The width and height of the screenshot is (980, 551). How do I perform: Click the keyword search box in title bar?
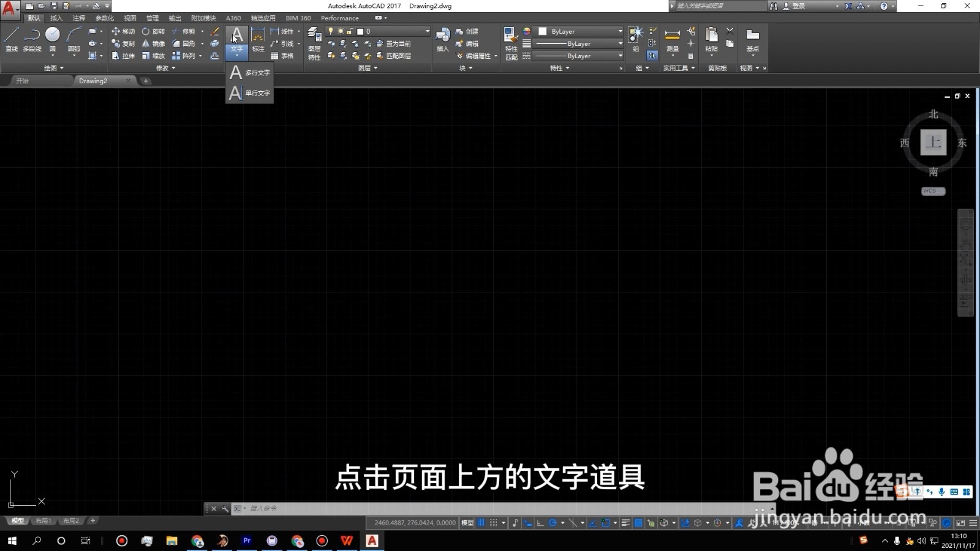[x=720, y=6]
